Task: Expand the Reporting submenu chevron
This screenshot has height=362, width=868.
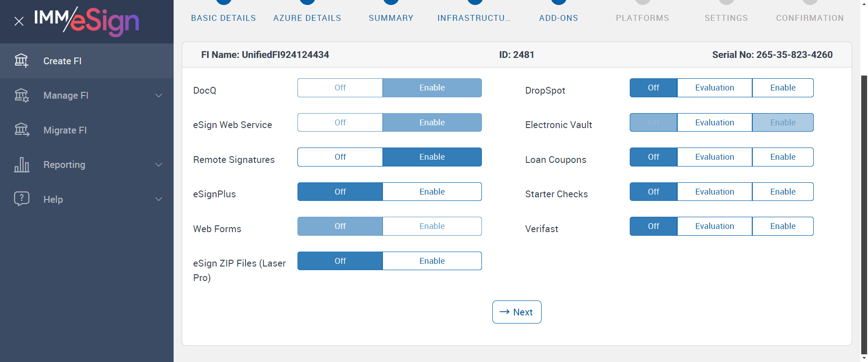Action: (x=159, y=165)
